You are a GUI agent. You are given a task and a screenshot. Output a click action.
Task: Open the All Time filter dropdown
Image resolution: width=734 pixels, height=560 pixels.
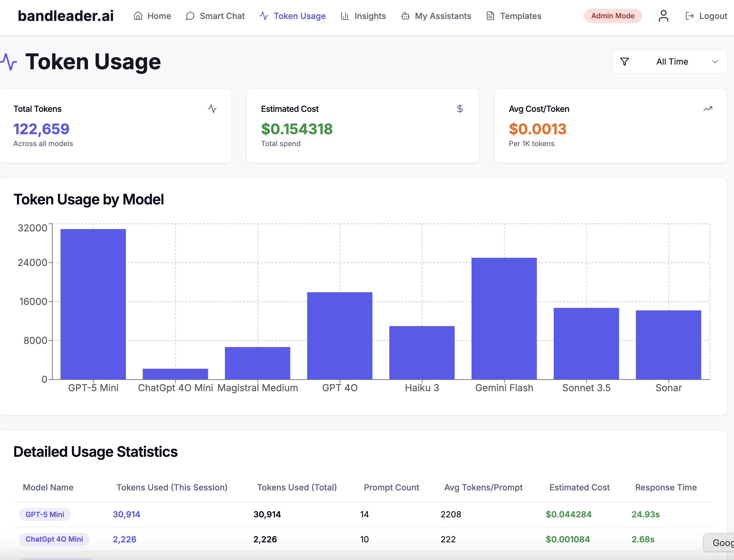pos(671,62)
